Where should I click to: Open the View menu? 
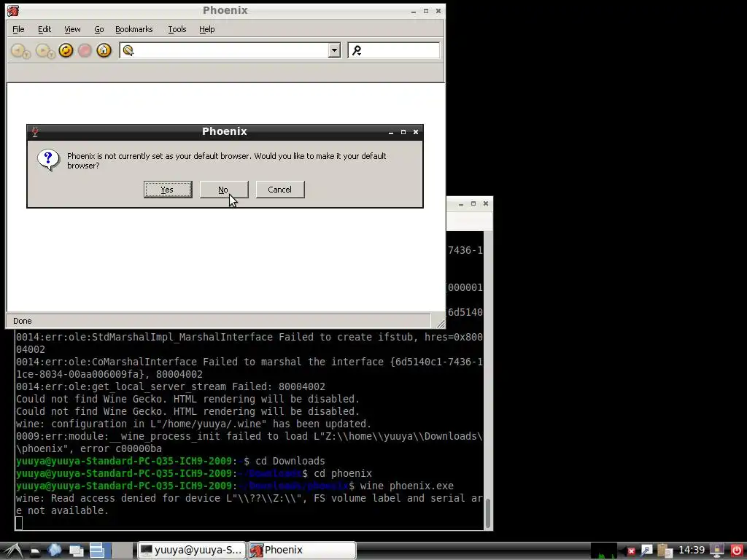[x=72, y=29]
